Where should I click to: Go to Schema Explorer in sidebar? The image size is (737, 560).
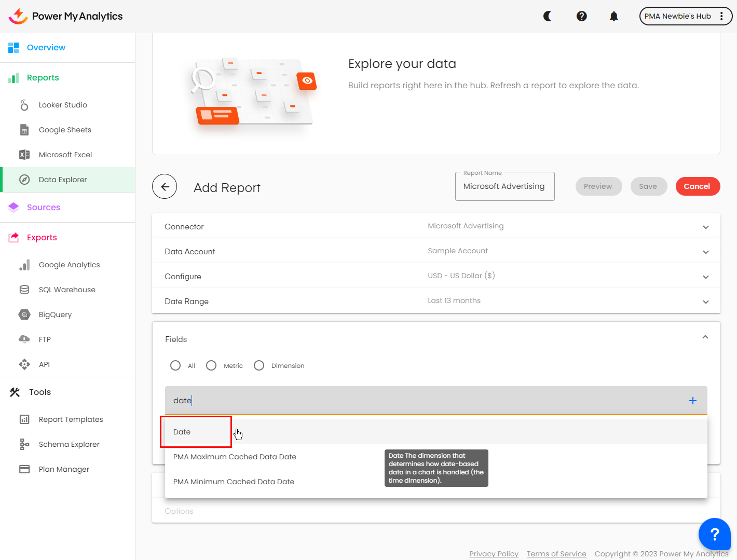point(69,444)
